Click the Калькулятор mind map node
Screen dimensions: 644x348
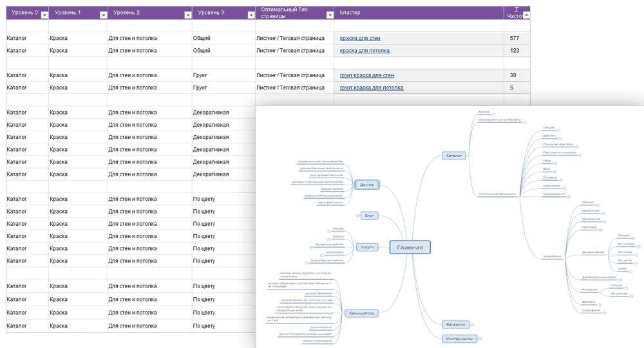(x=361, y=313)
